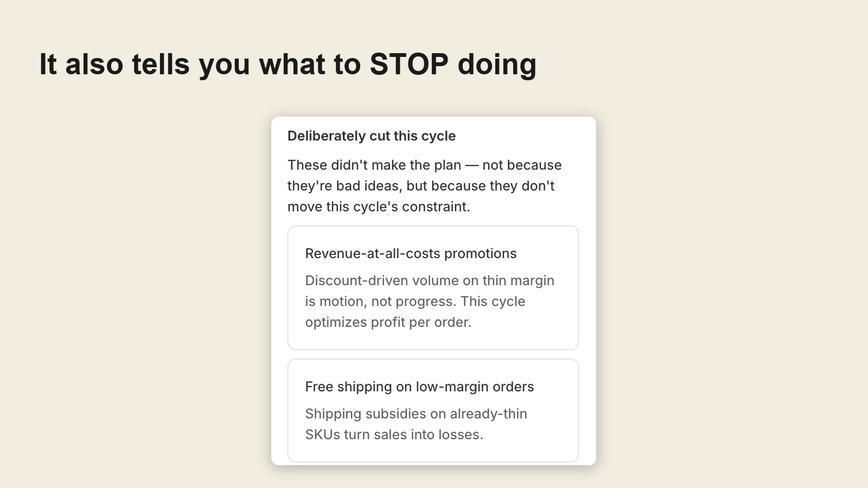Click the slide title about STOP doing
This screenshot has width=868, height=488.
(x=288, y=64)
